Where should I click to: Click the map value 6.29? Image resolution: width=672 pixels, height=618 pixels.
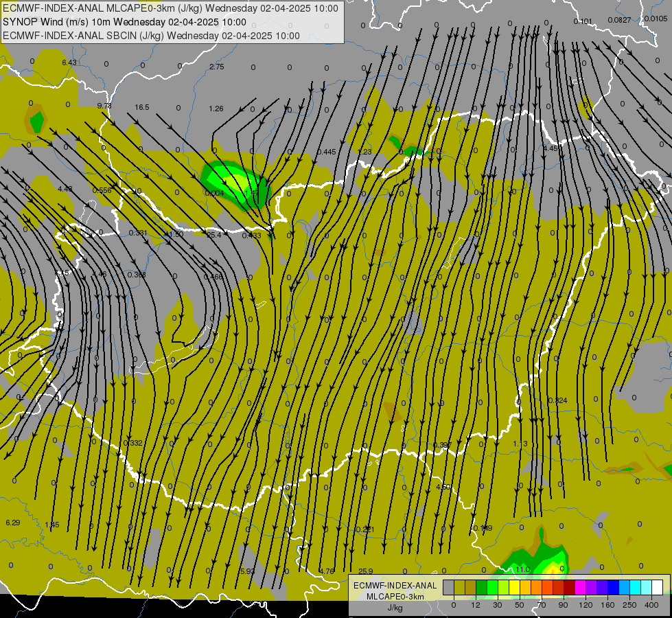(x=13, y=523)
